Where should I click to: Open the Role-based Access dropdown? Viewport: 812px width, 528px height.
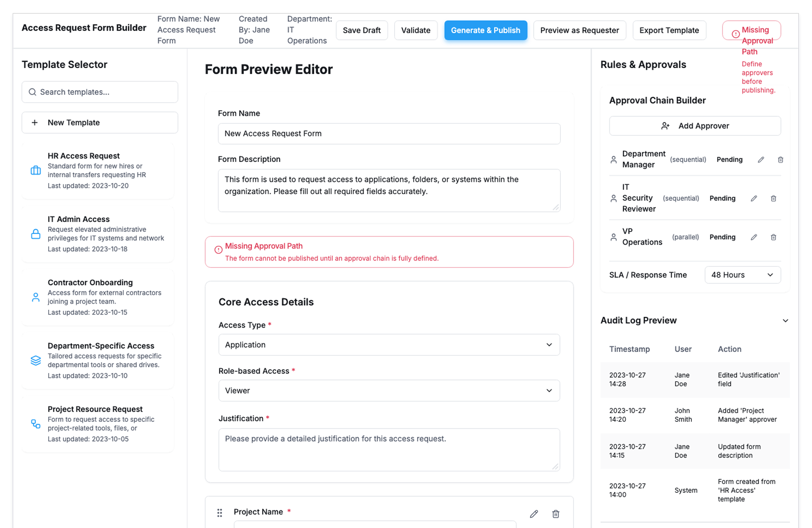[389, 390]
